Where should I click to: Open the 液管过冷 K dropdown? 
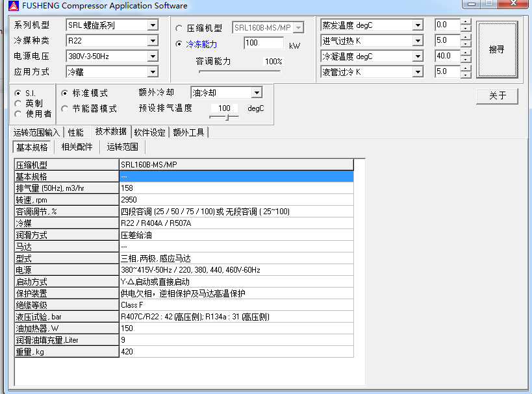pyautogui.click(x=418, y=72)
